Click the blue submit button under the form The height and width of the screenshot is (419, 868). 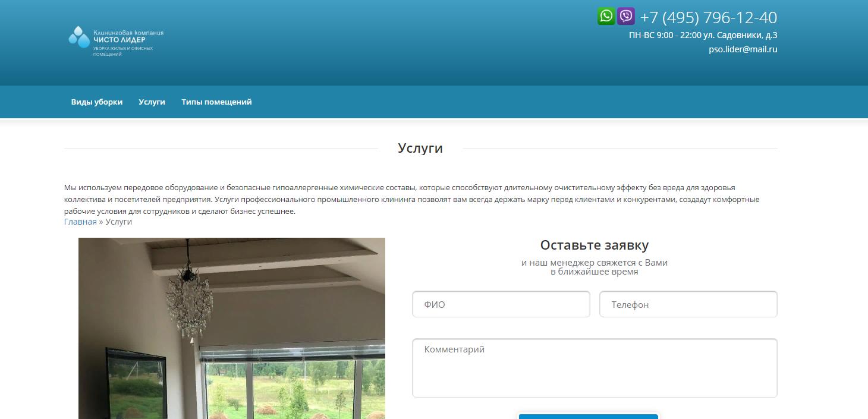(589, 416)
